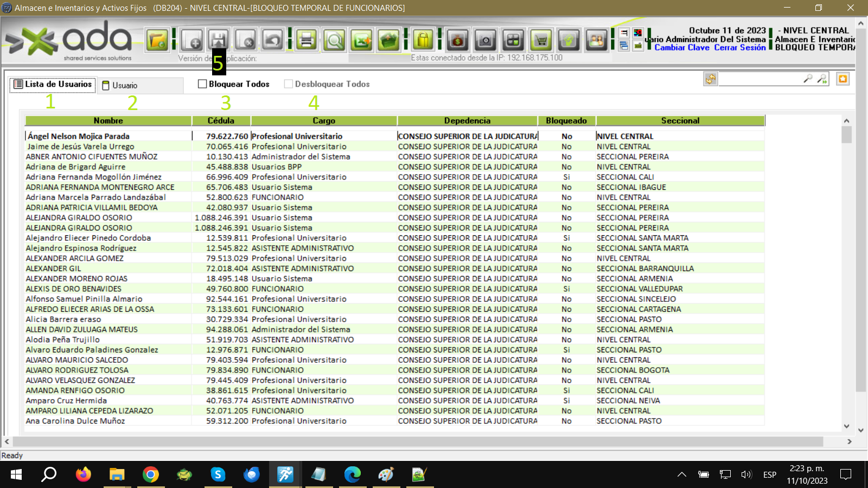Click the refresh arrows icon beside search box

coord(710,79)
